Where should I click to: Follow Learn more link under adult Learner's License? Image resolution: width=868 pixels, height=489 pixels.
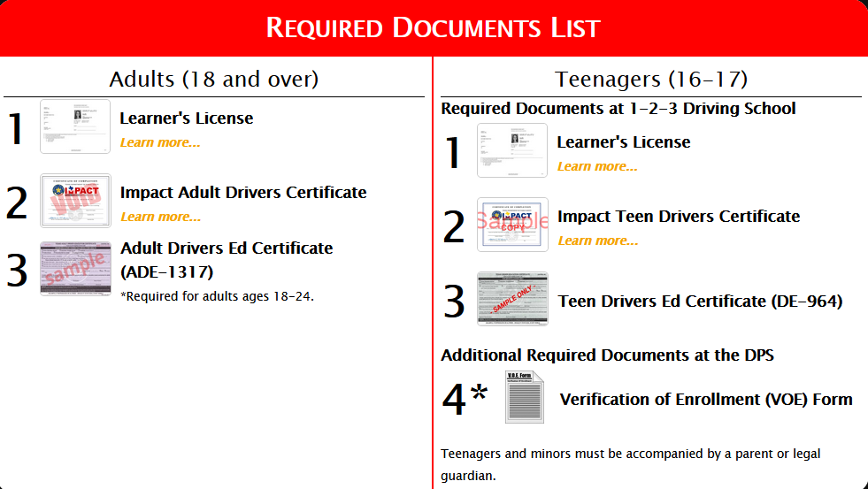point(160,142)
